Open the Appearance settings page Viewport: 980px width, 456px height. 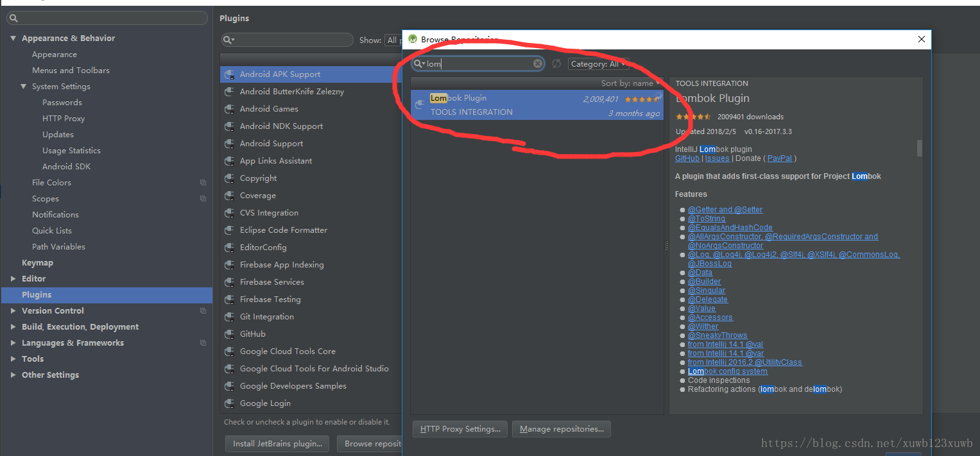point(55,55)
